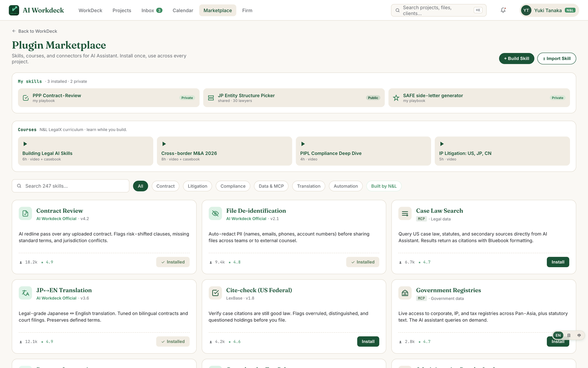Open the Marketplace nav tab
The height and width of the screenshot is (368, 588).
point(218,10)
